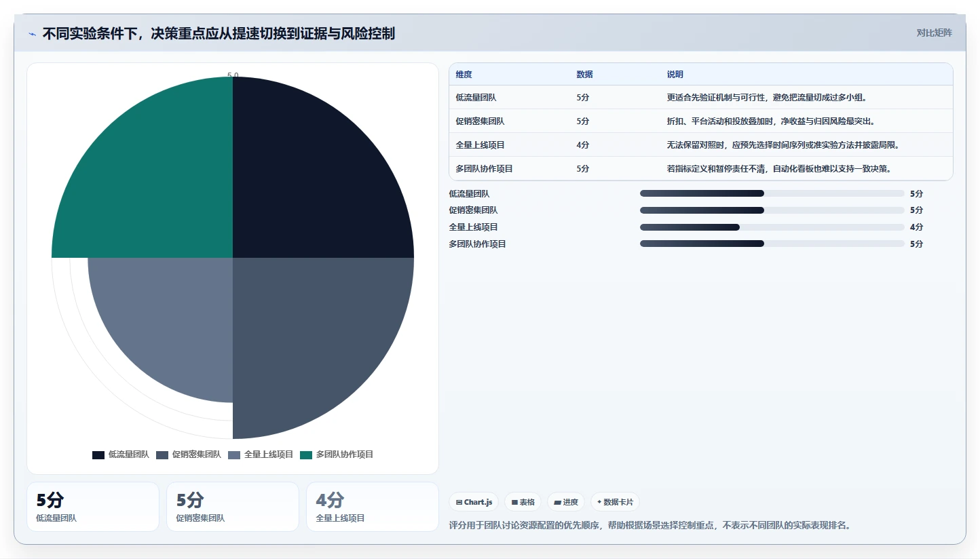Screen dimensions: 980x559
Task: Click 低流量团队 cell in the table
Action: click(476, 98)
